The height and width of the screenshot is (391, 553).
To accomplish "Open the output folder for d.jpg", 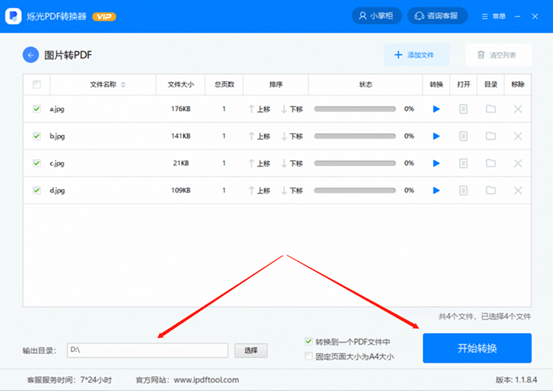I will tap(491, 190).
